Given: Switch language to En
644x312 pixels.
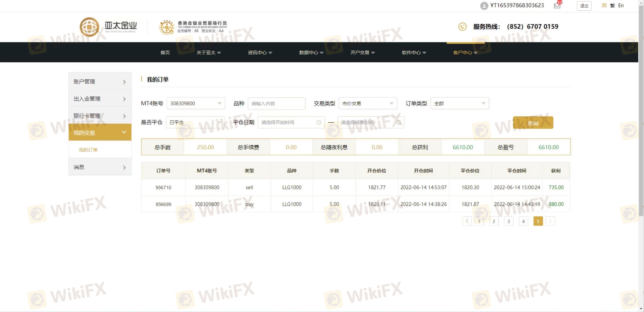Looking at the screenshot, I should pos(621,6).
